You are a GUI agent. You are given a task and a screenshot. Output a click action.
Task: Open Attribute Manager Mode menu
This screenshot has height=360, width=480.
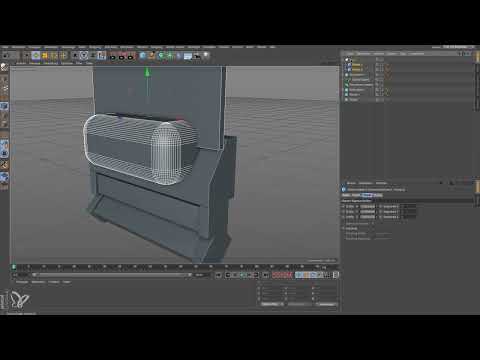pos(351,183)
